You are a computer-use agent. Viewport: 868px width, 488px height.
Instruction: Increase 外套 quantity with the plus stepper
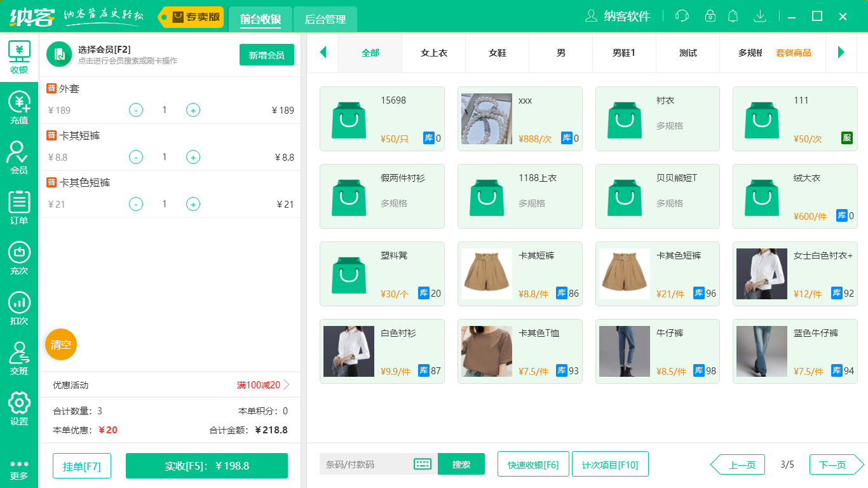(193, 109)
